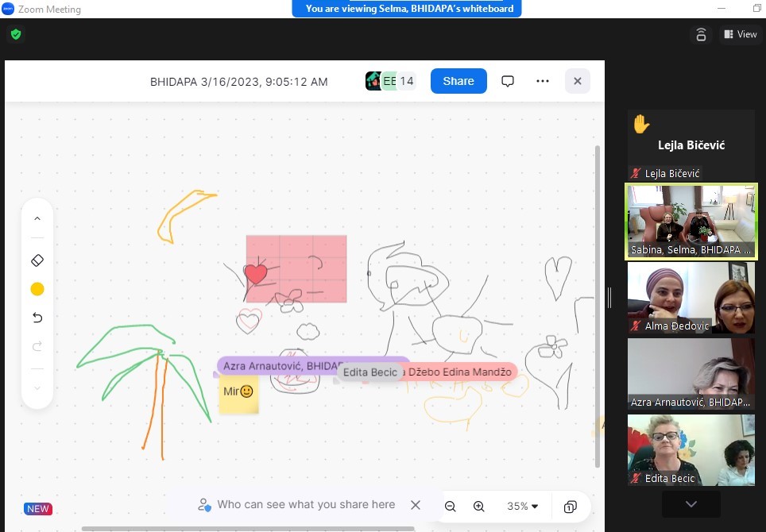
Task: Zoom out using the minus magnifier
Action: coord(450,507)
